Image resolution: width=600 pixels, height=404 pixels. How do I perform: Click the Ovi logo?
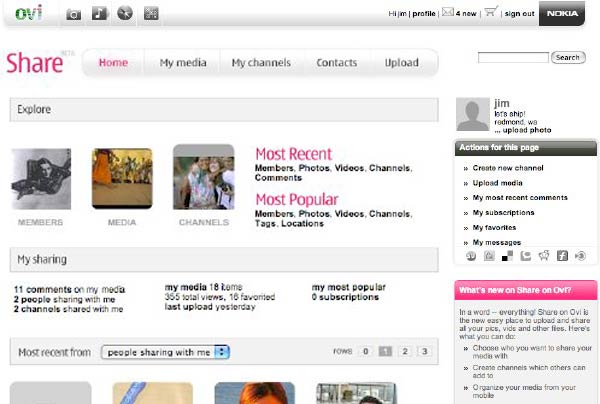click(28, 13)
